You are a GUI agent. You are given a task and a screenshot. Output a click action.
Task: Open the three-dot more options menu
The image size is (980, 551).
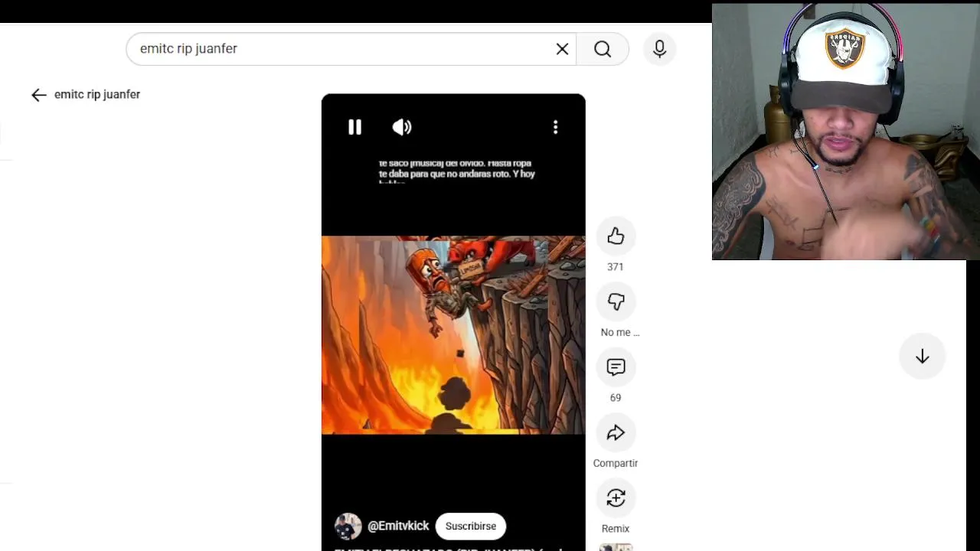pos(556,127)
